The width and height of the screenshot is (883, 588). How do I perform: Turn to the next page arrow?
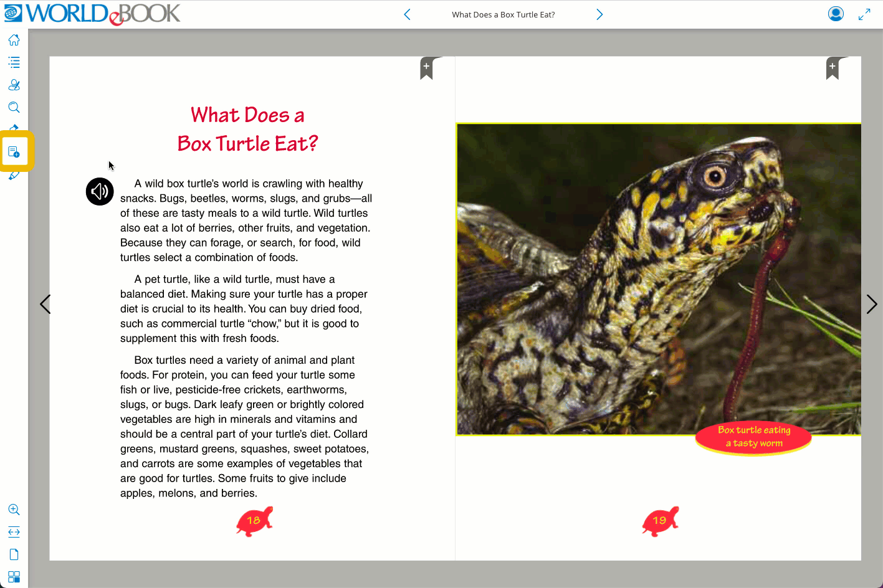[x=872, y=304]
